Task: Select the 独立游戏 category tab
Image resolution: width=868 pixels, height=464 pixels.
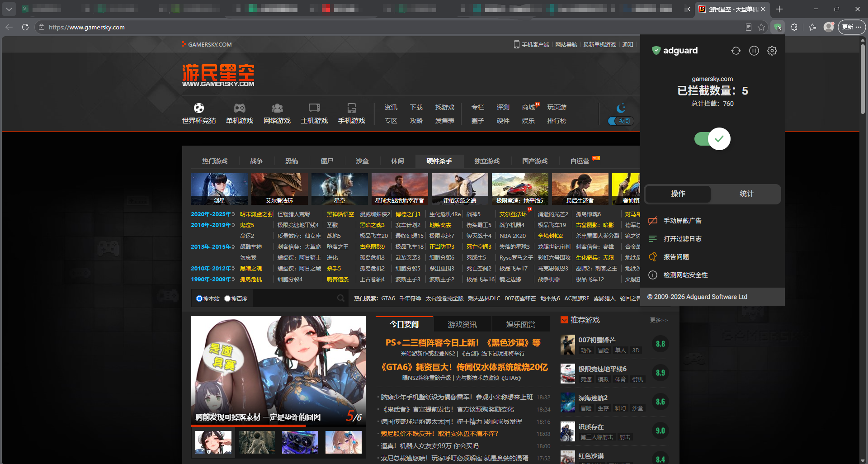Action: pyautogui.click(x=487, y=161)
